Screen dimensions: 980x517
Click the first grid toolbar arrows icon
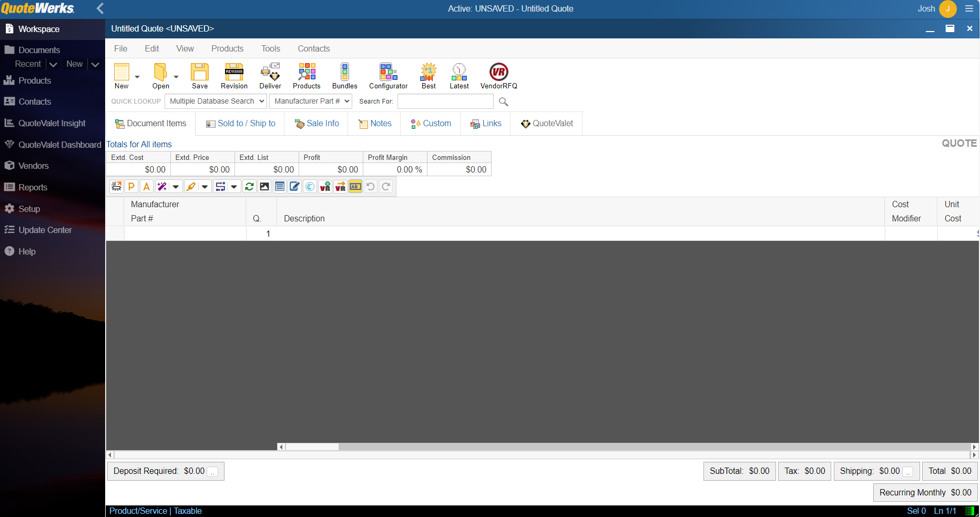(116, 187)
